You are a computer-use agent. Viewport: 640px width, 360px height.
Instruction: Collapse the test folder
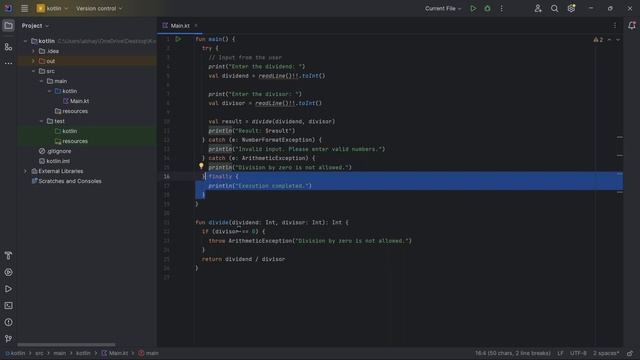42,121
